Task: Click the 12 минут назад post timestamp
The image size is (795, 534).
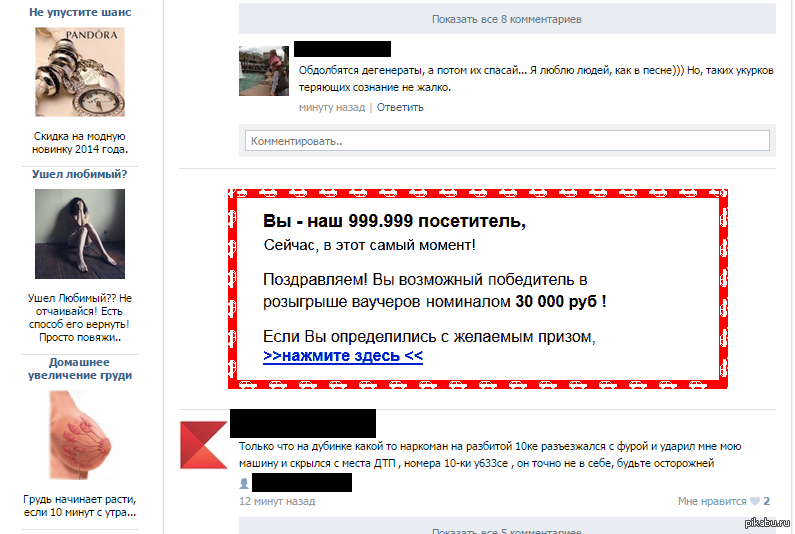Action: [x=277, y=502]
